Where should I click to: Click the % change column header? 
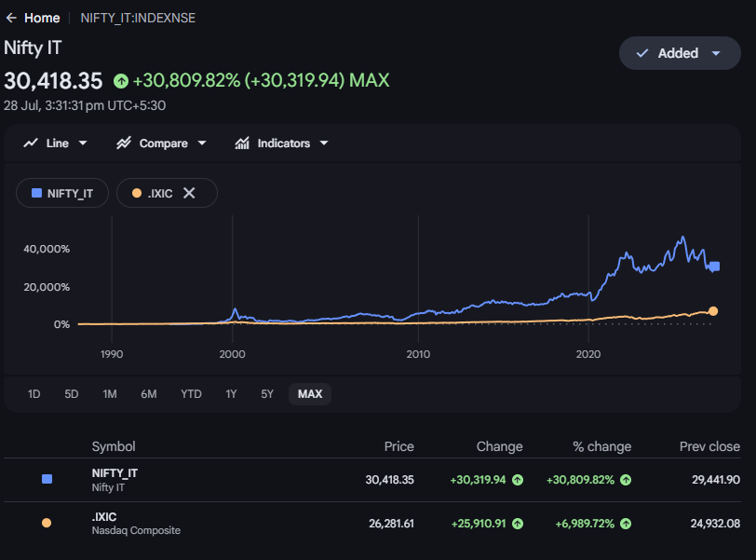coord(601,446)
